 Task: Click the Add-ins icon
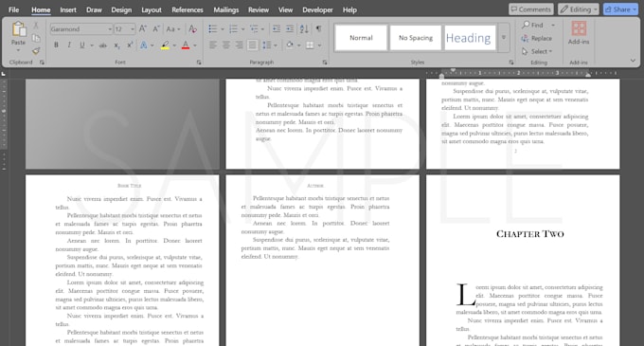pos(579,28)
